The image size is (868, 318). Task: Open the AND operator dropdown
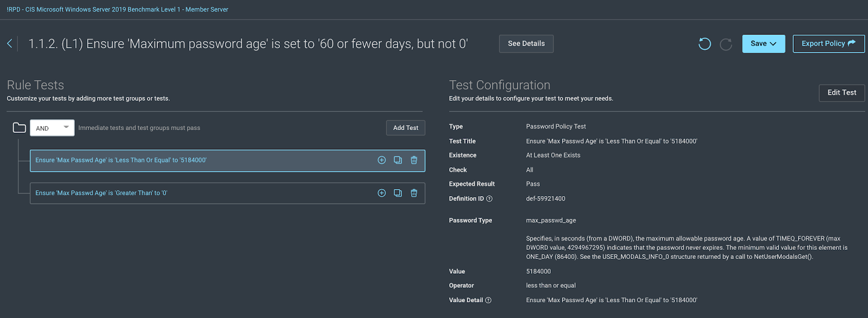coord(52,128)
